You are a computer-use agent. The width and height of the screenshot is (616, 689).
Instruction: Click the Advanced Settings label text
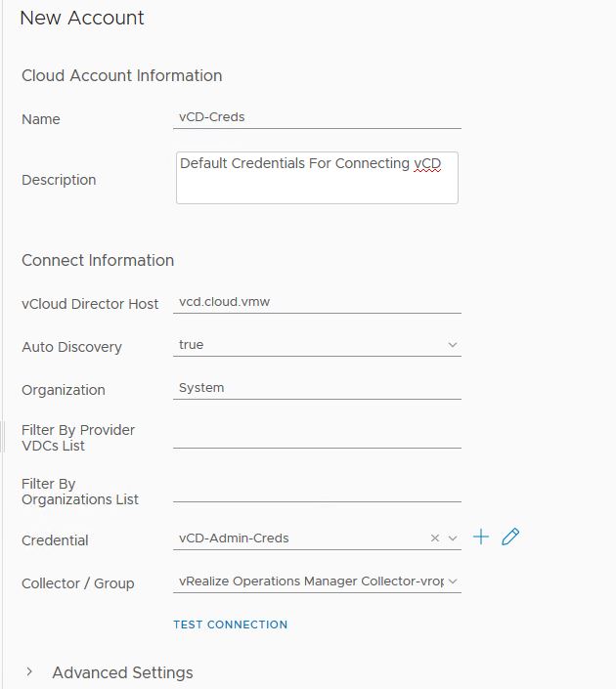point(122,672)
